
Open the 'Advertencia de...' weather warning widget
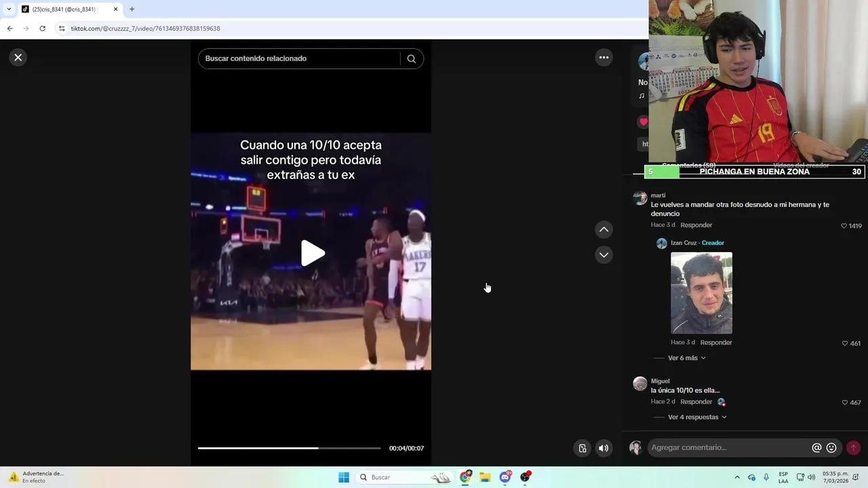(x=35, y=477)
